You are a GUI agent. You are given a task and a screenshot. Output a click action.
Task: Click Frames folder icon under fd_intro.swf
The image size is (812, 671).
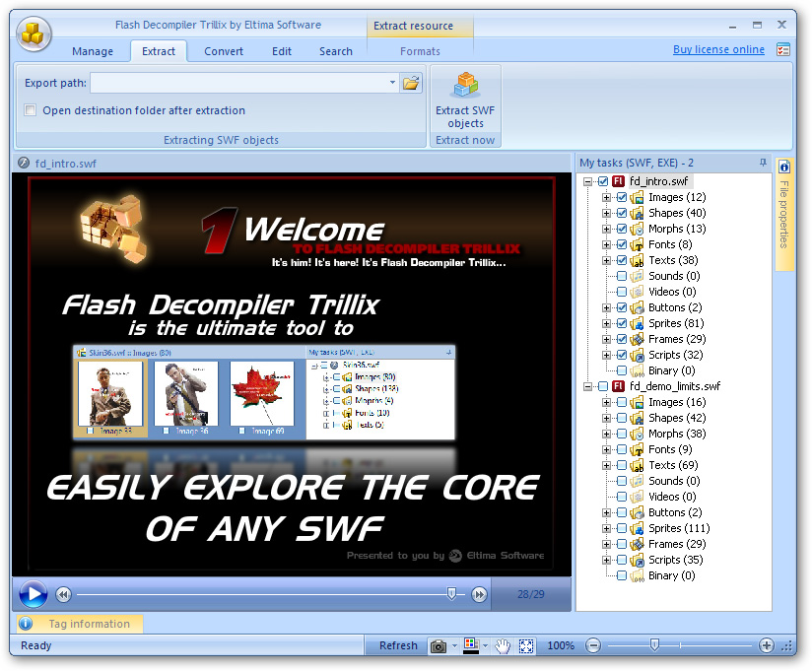click(637, 339)
